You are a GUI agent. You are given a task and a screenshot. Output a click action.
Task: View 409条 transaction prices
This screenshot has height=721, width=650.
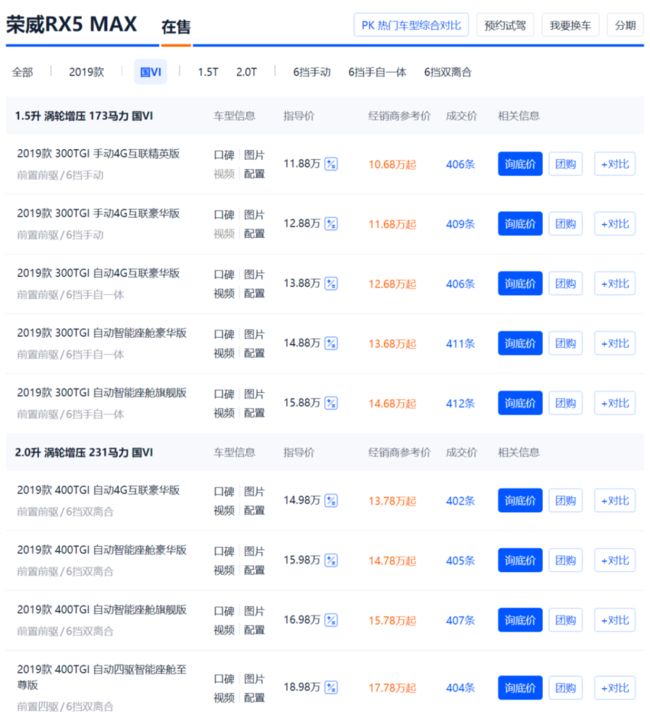[460, 224]
